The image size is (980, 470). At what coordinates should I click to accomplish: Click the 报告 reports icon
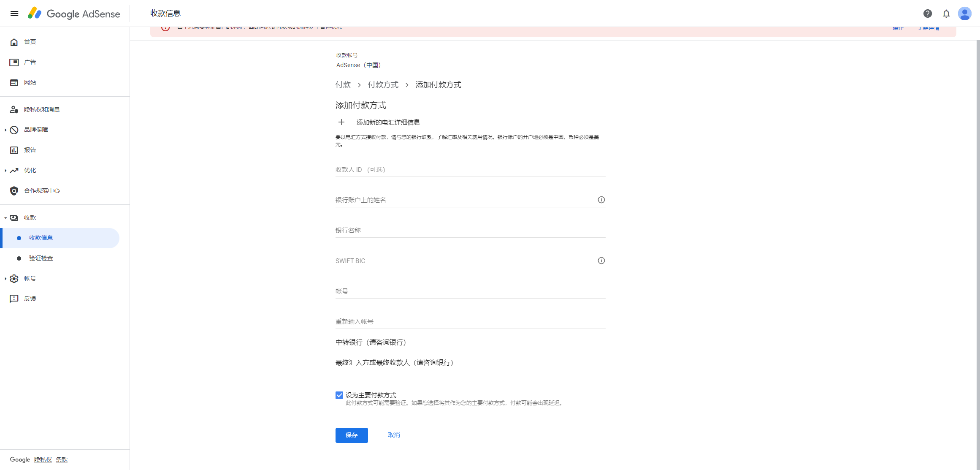(14, 150)
